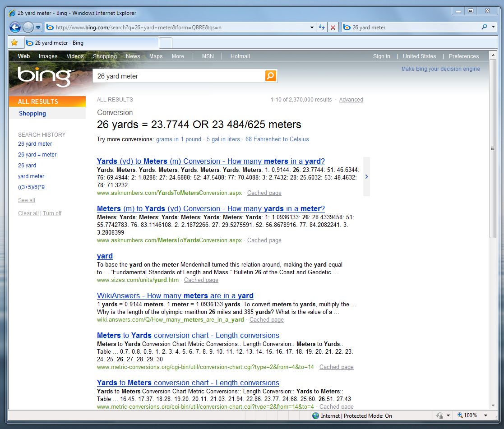Click Sign in
The width and height of the screenshot is (504, 429).
[382, 56]
